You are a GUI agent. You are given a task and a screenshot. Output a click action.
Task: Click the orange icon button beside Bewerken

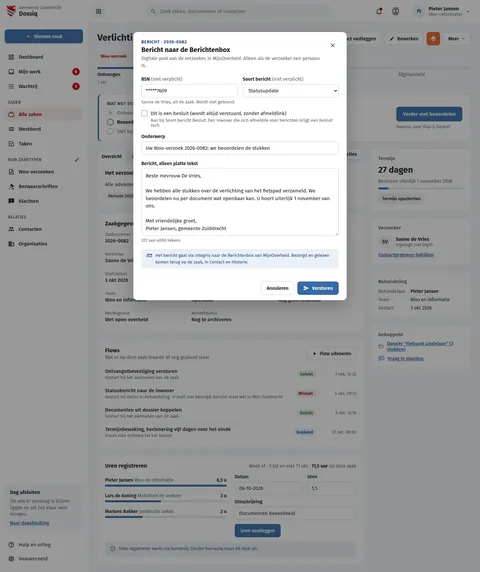433,39
